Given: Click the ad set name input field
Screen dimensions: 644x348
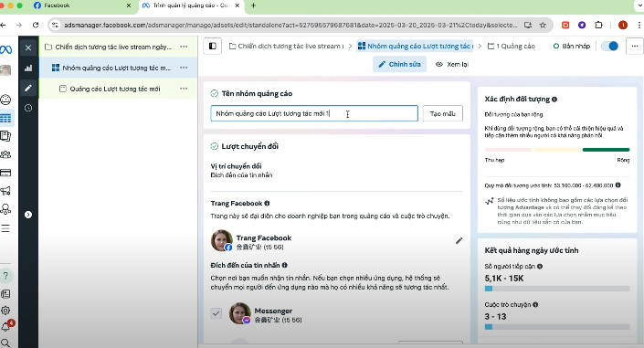Looking at the screenshot, I should [x=314, y=113].
